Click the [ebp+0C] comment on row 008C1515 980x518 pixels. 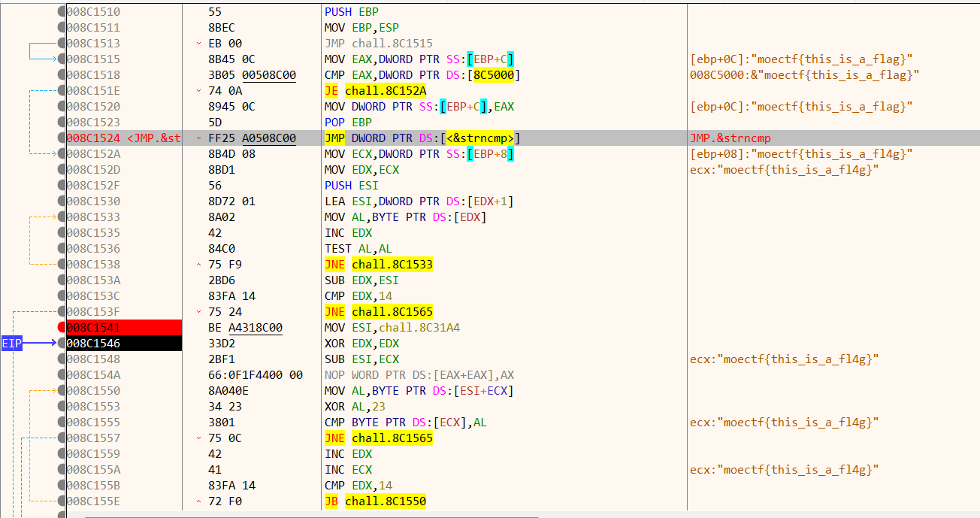pyautogui.click(x=801, y=59)
